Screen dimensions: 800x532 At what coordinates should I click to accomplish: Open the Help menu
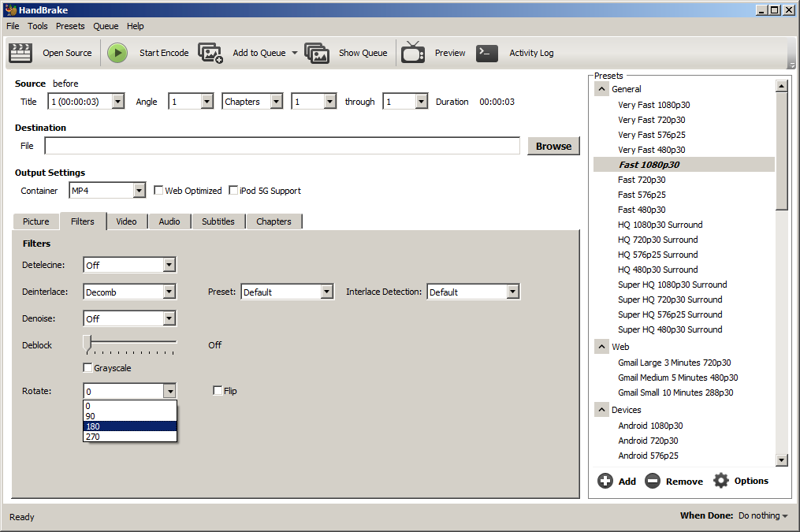pos(136,26)
